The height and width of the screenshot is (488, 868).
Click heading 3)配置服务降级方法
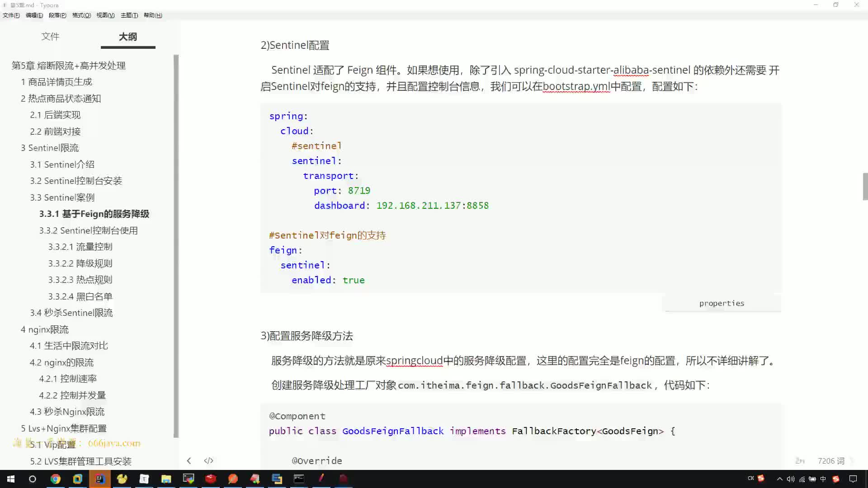click(x=307, y=336)
